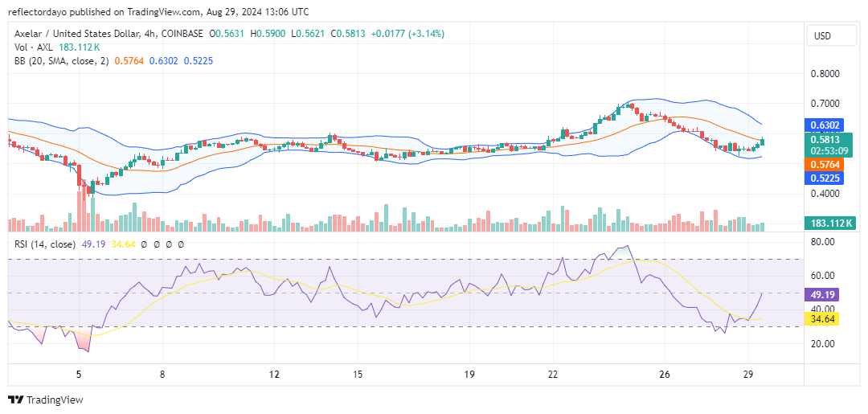The width and height of the screenshot is (868, 414).
Task: Select the BB (20, SMA, close, 2) indicator
Action: [62, 61]
